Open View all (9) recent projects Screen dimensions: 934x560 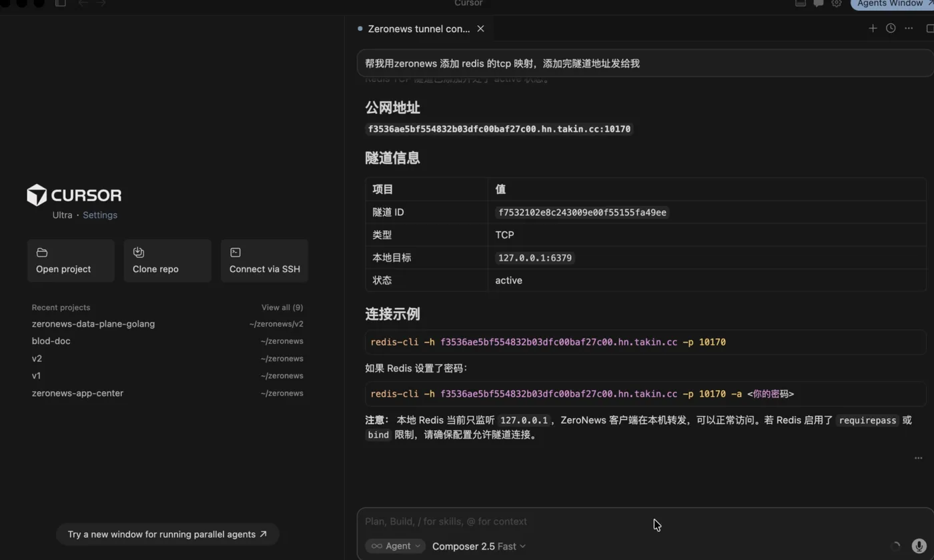click(282, 307)
